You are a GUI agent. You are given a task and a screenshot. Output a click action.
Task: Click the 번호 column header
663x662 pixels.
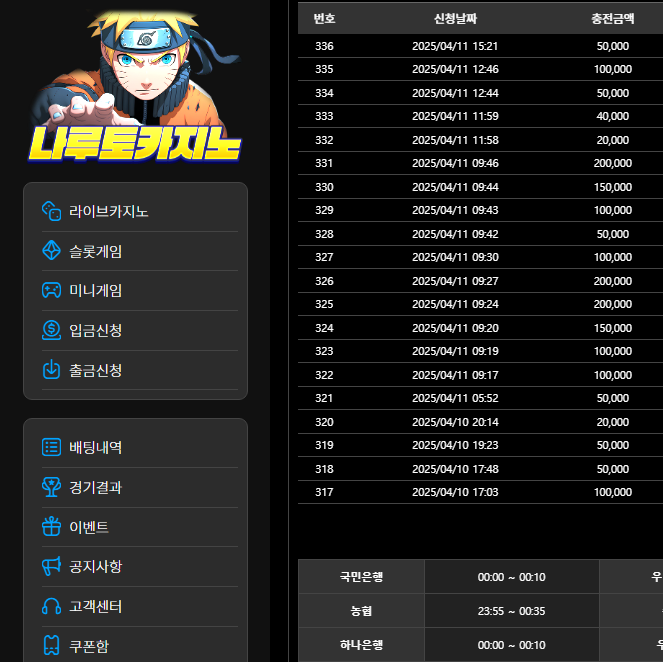pyautogui.click(x=324, y=18)
